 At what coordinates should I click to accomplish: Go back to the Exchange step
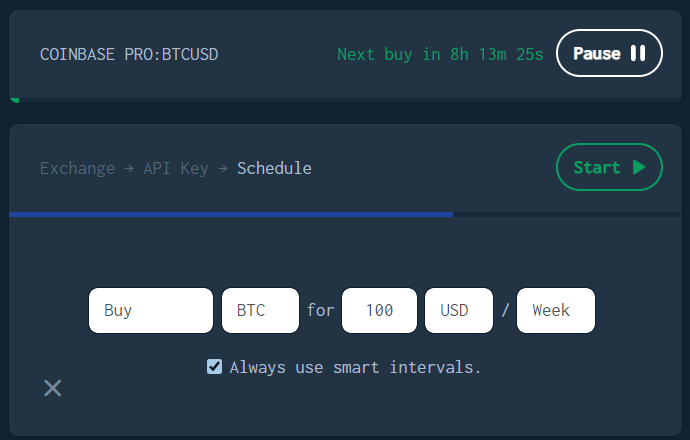pos(77,169)
